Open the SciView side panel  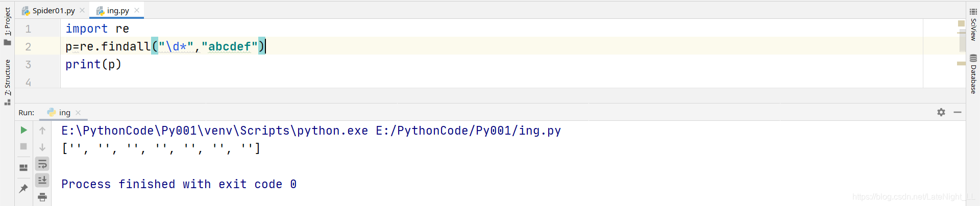(x=973, y=25)
